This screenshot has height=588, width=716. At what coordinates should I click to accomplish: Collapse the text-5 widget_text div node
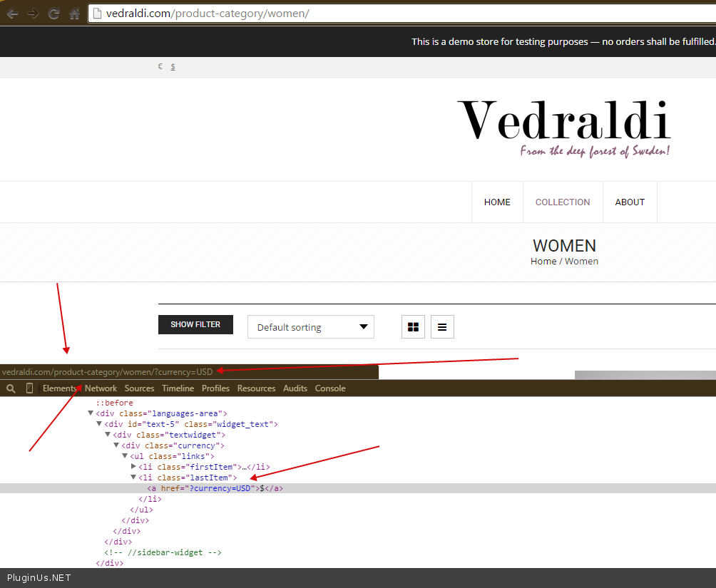[x=99, y=423]
